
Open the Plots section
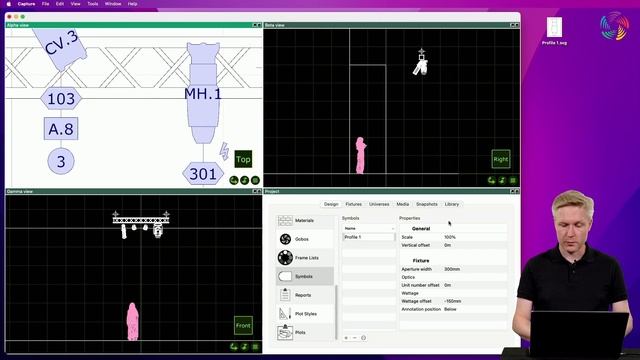pos(304,333)
